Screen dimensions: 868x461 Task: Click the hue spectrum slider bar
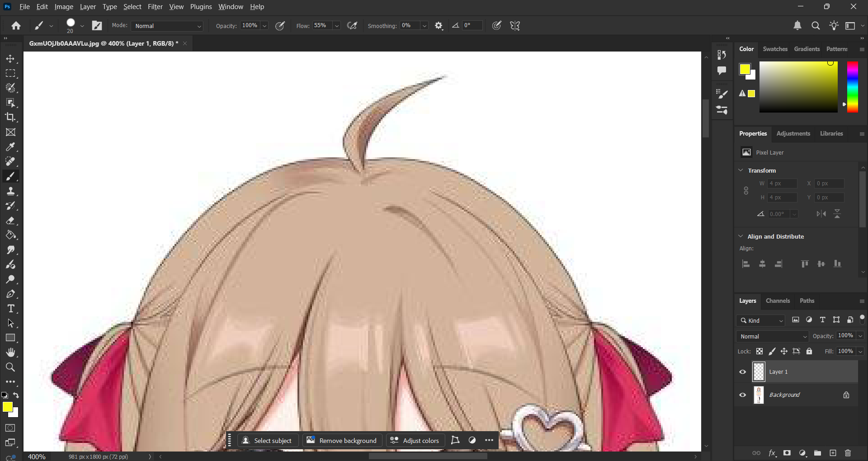852,87
